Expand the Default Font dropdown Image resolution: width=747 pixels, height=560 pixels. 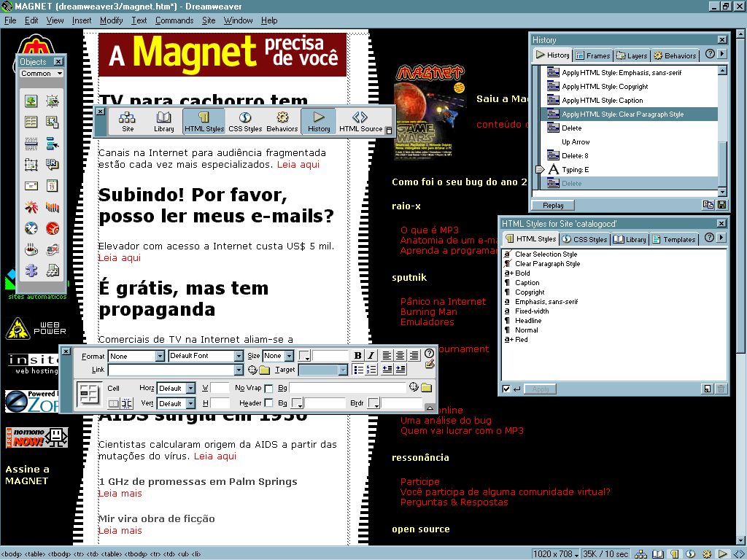(x=206, y=356)
